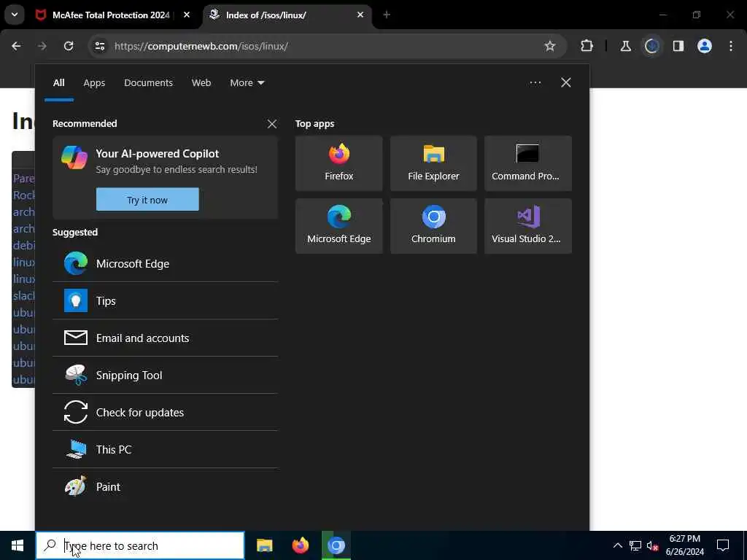This screenshot has width=747, height=560.
Task: Click the muted volume tray icon
Action: (653, 545)
